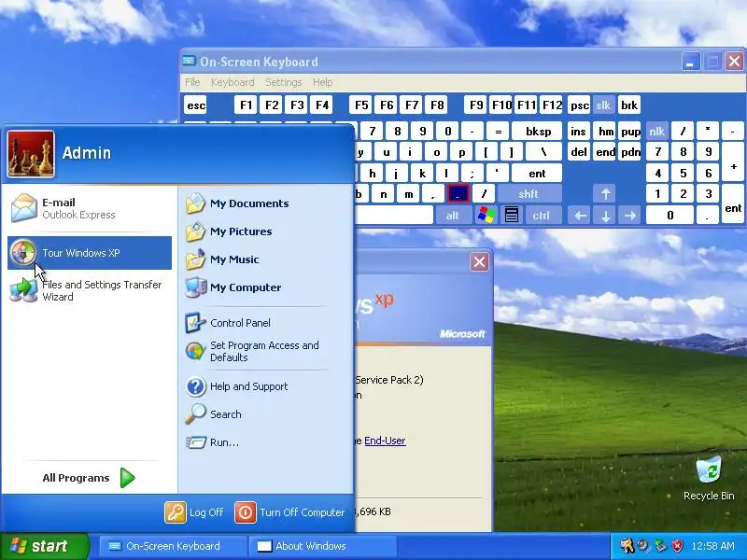Click the brk break key

629,105
